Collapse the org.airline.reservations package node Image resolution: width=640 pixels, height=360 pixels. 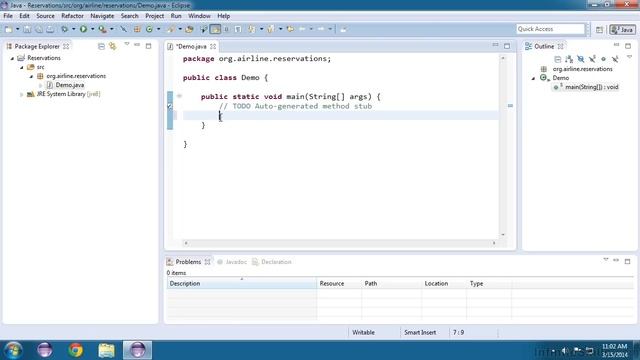click(31, 76)
